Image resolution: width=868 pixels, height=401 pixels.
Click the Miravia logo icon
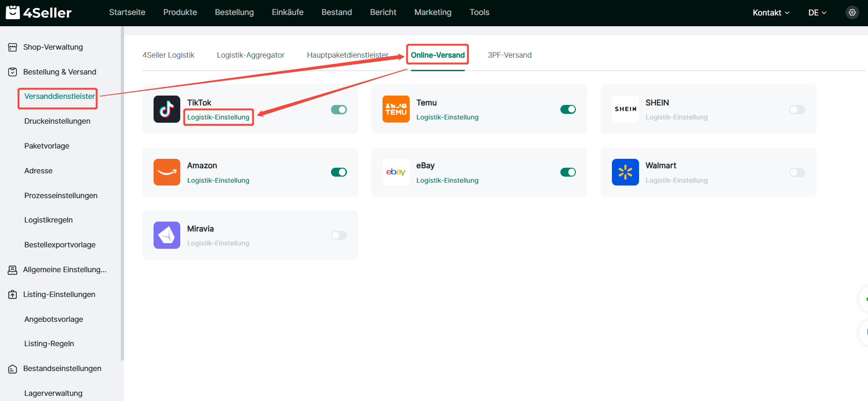(167, 235)
